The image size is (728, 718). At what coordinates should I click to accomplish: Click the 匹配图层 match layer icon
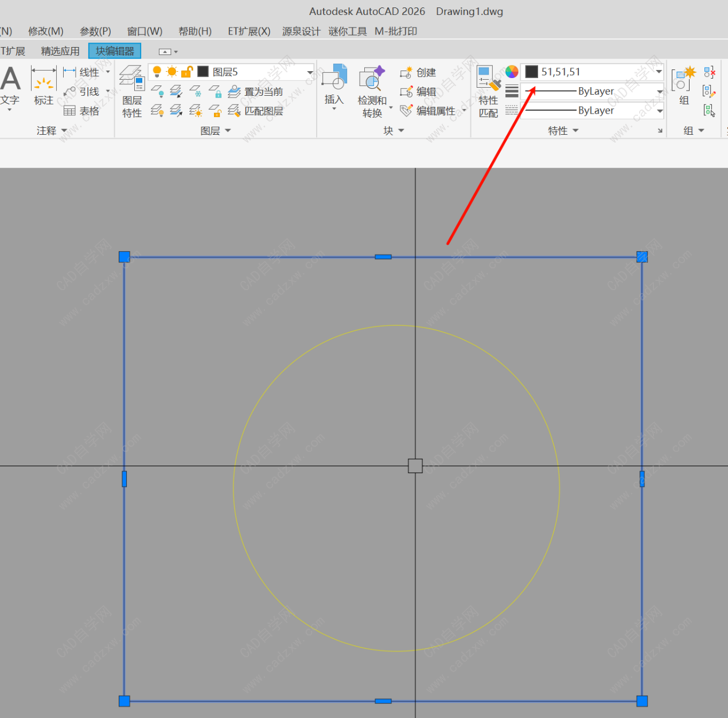(x=256, y=111)
